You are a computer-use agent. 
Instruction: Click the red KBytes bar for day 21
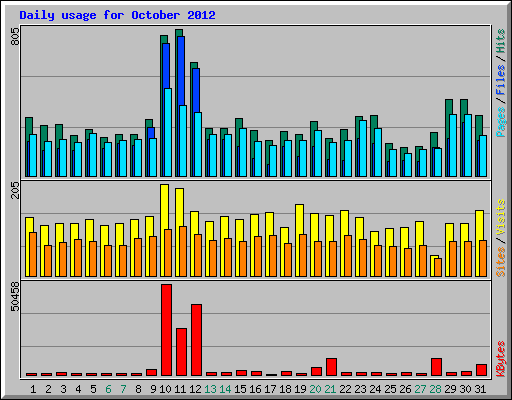(x=331, y=367)
